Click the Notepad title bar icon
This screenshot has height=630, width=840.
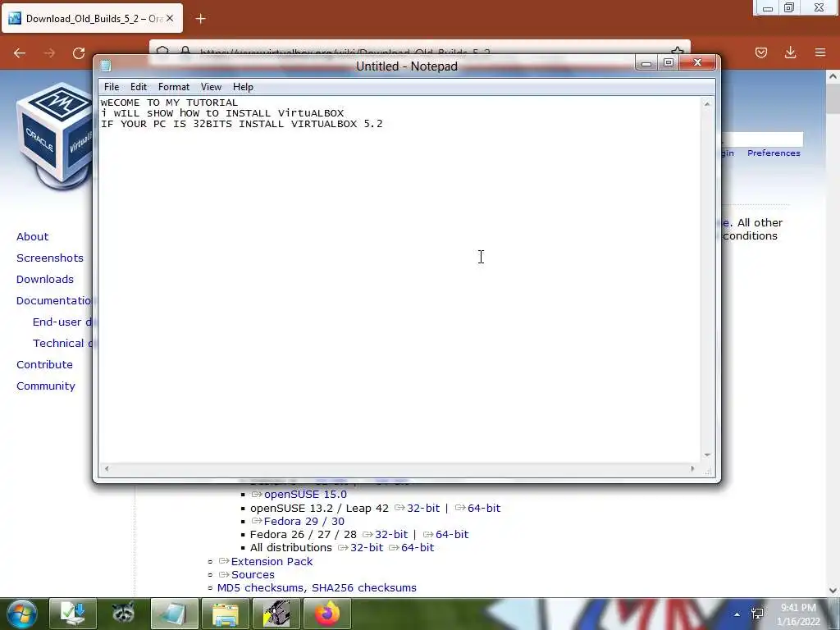[106, 66]
